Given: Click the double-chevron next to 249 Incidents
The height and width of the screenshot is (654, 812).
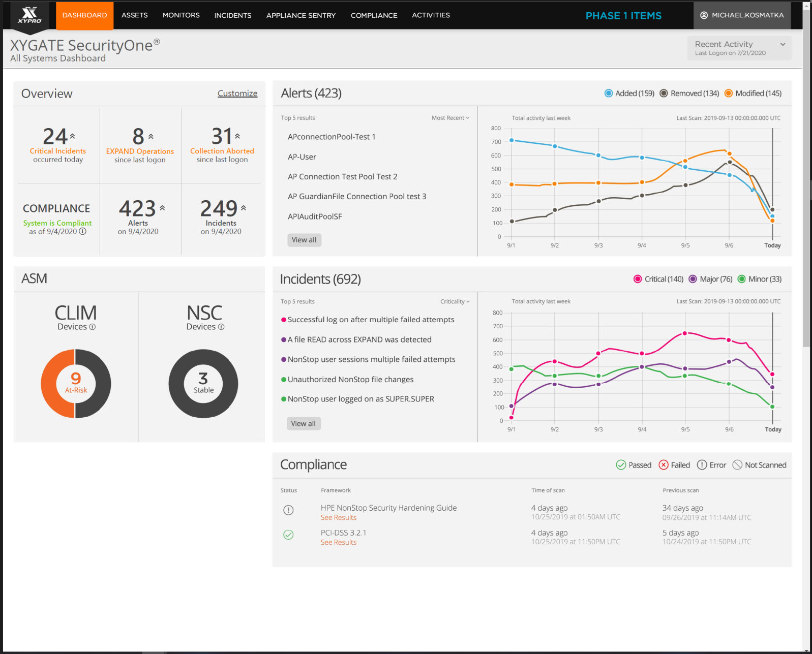Looking at the screenshot, I should [x=244, y=208].
